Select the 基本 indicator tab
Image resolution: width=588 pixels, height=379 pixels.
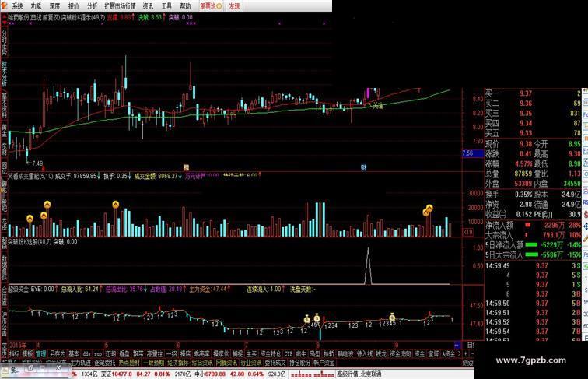tap(73, 354)
